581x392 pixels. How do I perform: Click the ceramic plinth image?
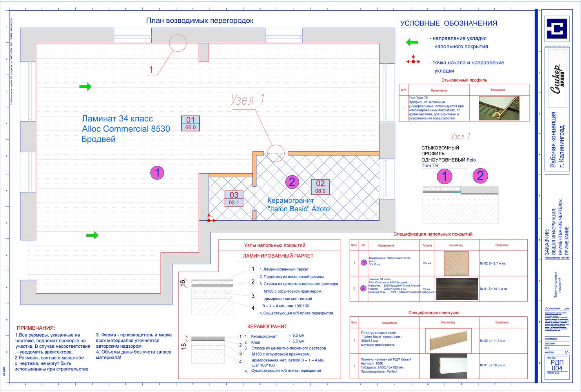tap(448, 340)
